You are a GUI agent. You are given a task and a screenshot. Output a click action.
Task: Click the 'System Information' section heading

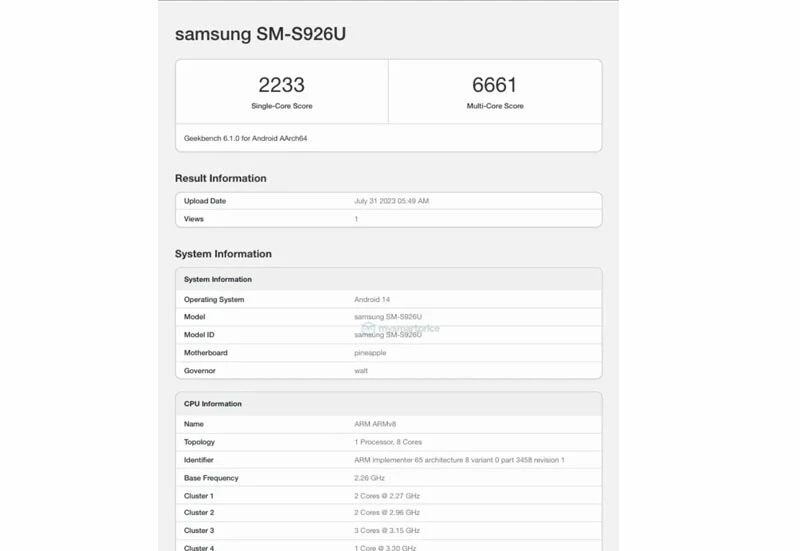coord(223,254)
